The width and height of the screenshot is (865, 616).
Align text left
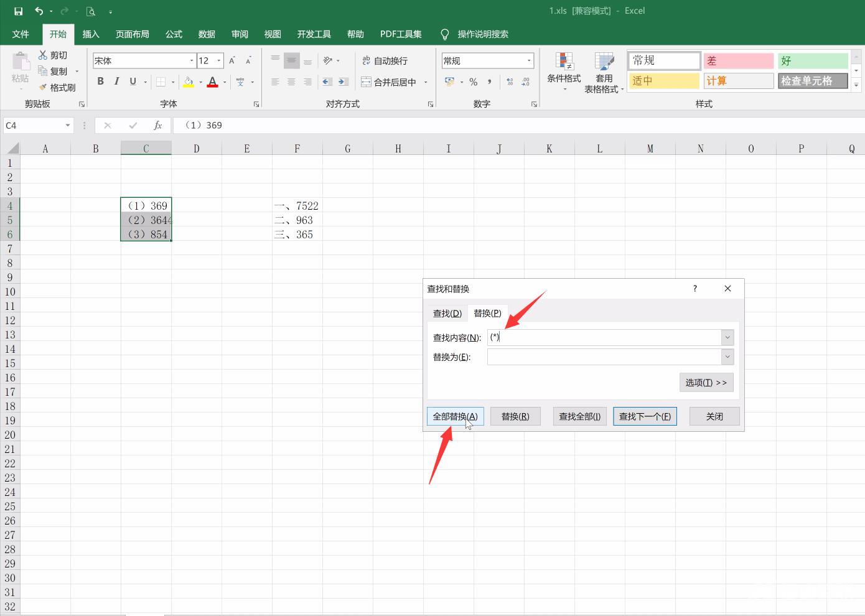(x=275, y=82)
